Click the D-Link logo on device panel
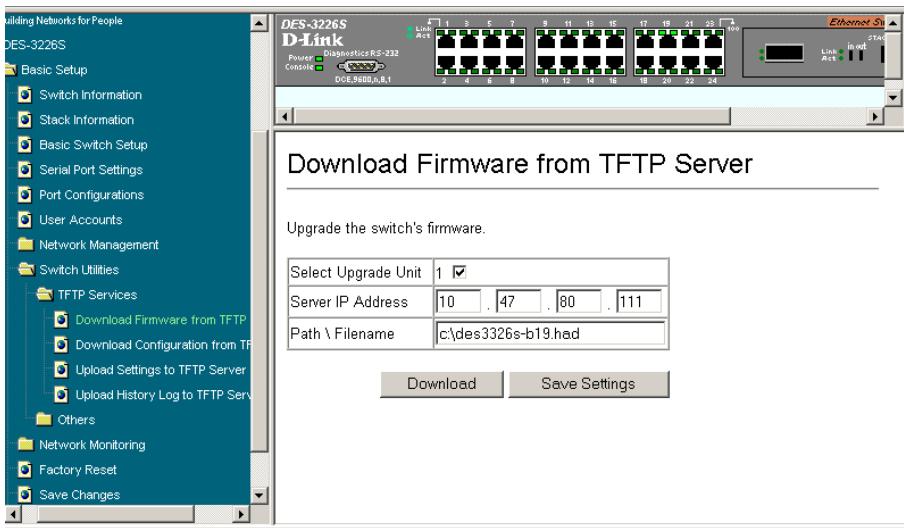 (x=312, y=40)
